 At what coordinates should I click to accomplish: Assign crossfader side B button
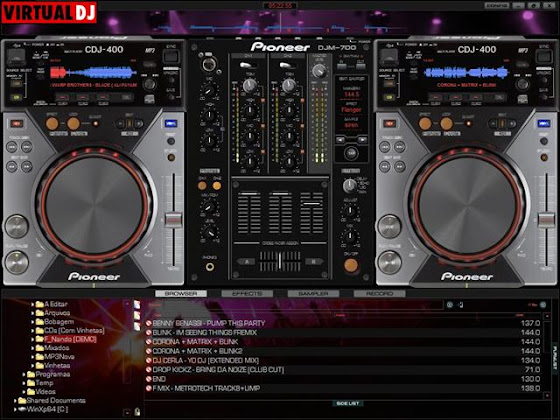(314, 261)
